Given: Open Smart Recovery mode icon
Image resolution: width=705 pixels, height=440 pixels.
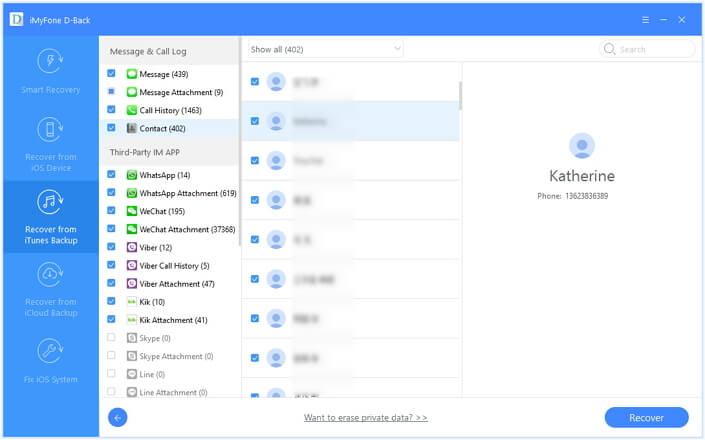Looking at the screenshot, I should tap(50, 61).
